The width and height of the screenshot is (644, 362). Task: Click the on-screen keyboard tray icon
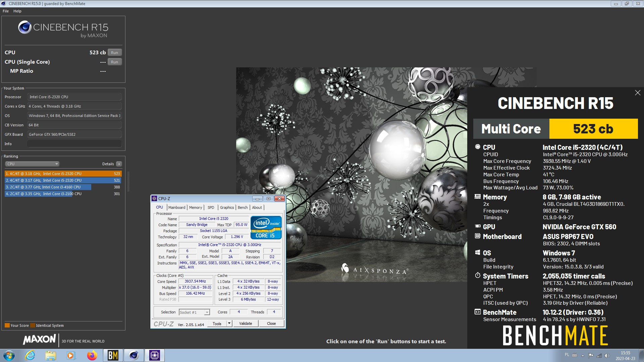(x=575, y=355)
